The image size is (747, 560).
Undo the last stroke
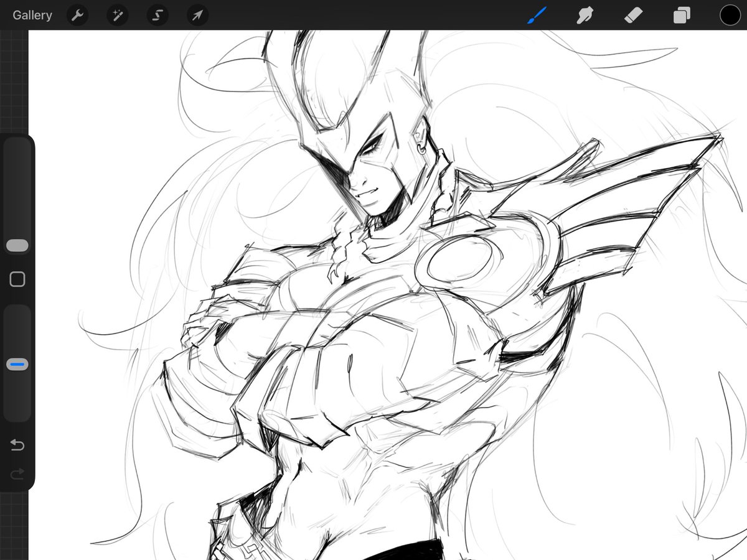tap(17, 445)
